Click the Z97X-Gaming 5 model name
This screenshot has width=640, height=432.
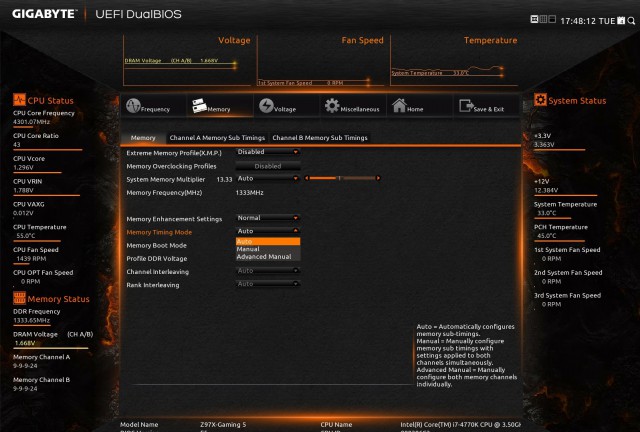click(x=223, y=425)
